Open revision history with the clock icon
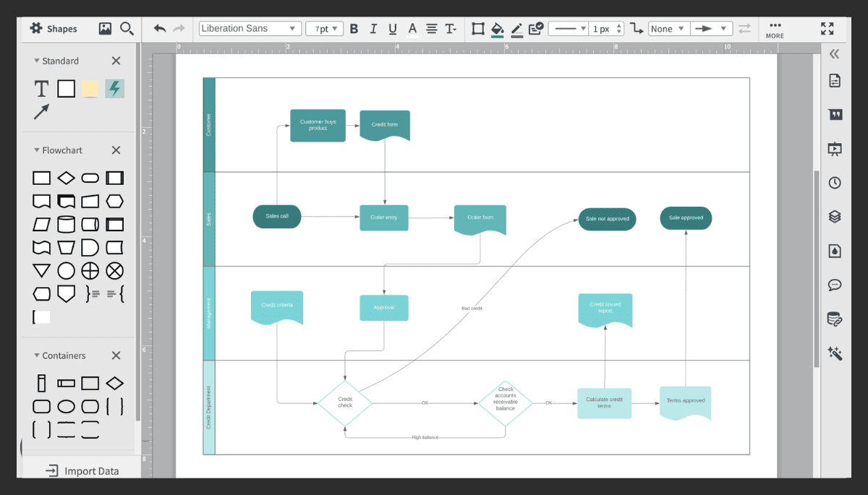Screen dimensions: 868x495 click(x=834, y=183)
